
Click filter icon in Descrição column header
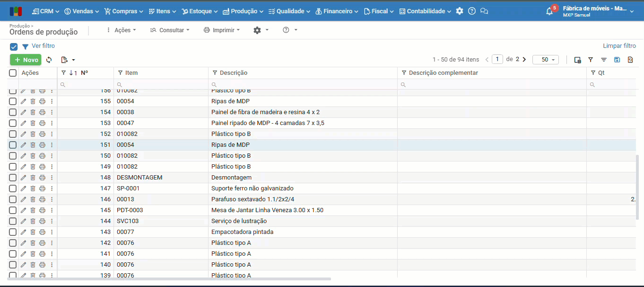coord(215,73)
